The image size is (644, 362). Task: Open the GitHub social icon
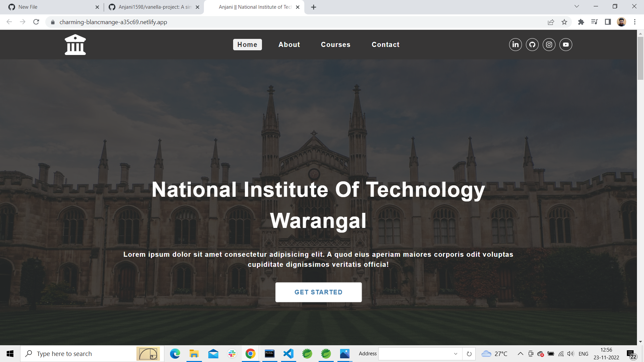click(x=532, y=45)
